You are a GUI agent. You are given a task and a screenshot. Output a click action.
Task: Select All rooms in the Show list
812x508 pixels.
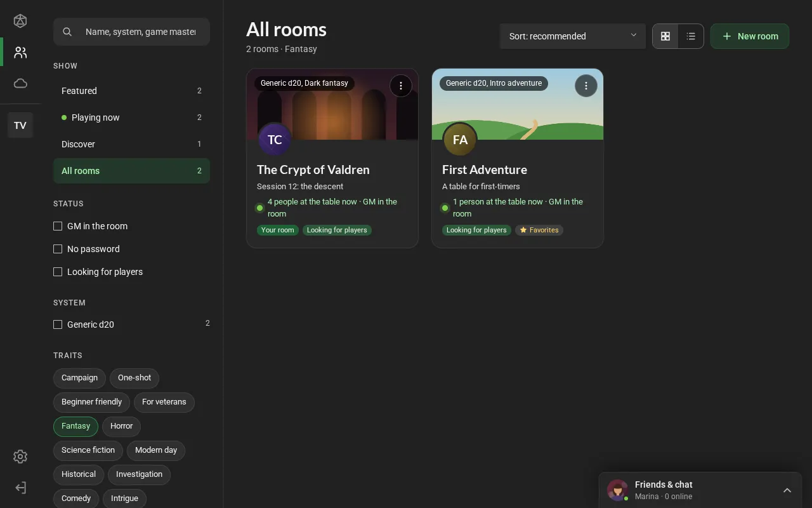coord(131,171)
